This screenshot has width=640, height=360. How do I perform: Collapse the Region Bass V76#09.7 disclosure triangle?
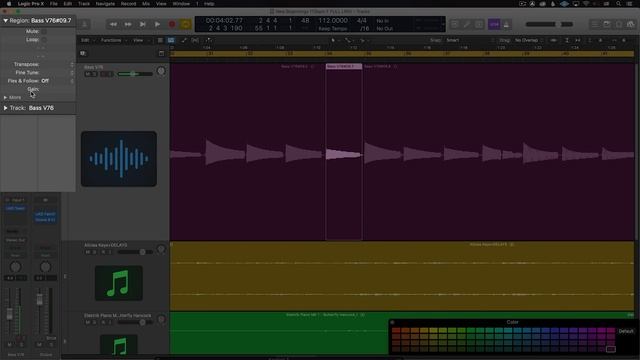pos(5,20)
